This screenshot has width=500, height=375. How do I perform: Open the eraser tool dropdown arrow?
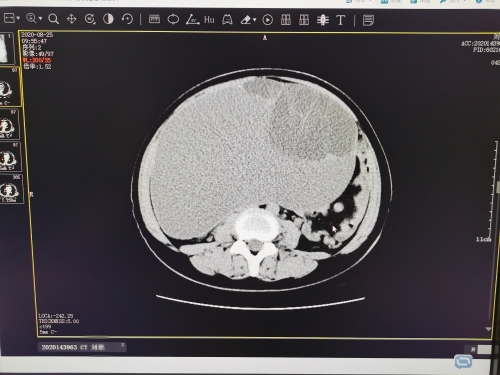pyautogui.click(x=255, y=20)
